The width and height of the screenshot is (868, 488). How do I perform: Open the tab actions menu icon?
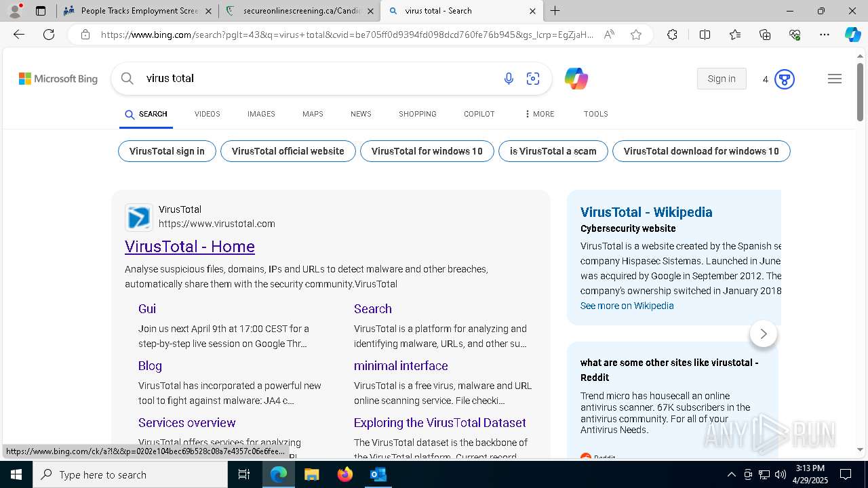point(41,11)
